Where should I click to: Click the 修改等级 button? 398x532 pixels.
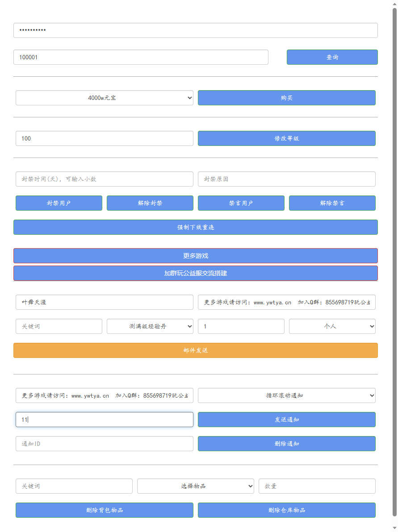tap(287, 138)
